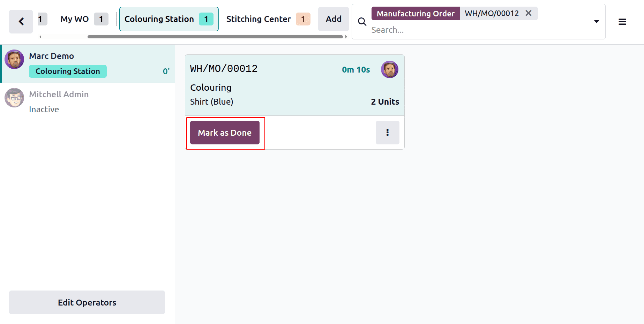
Task: Click the Add work center button
Action: point(334,19)
